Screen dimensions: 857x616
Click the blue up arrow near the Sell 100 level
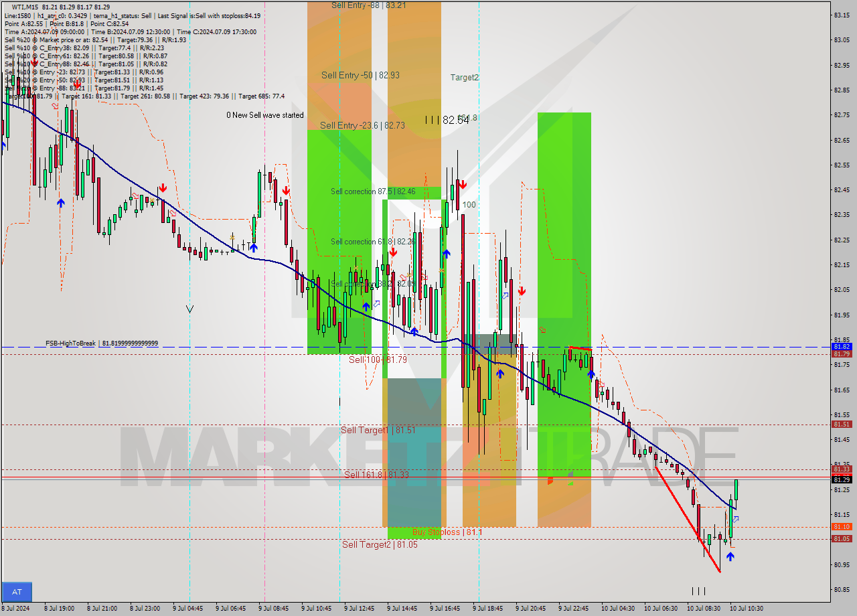point(499,375)
